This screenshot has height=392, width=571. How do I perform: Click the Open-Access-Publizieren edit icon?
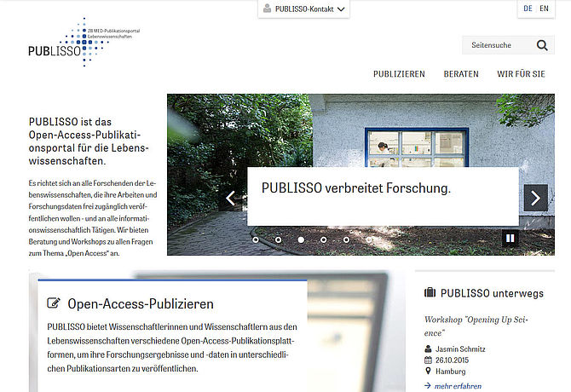pos(55,303)
